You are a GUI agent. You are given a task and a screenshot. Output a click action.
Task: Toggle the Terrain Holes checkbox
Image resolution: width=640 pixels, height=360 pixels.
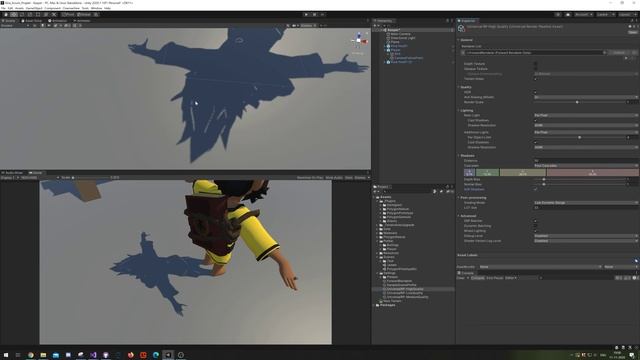[x=536, y=79]
